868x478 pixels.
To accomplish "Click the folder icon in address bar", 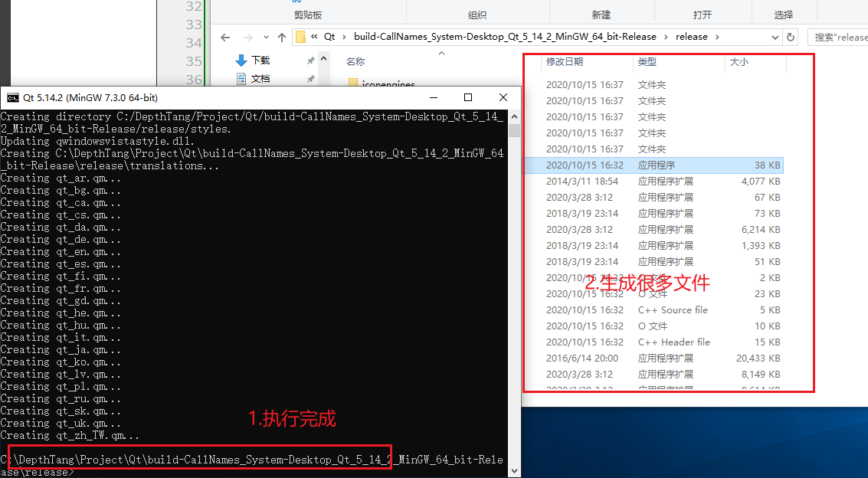I will coord(300,37).
